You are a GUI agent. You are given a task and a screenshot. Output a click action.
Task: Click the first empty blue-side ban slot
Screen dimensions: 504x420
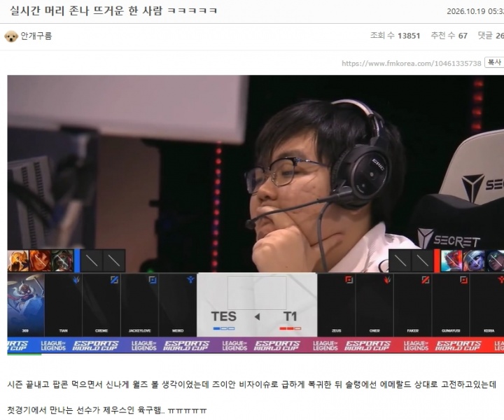coord(92,260)
